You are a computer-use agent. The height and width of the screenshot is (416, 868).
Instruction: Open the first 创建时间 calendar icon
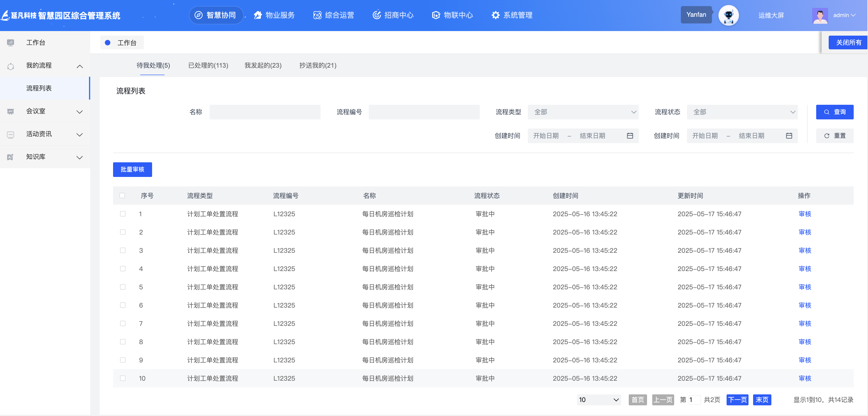[x=630, y=136]
